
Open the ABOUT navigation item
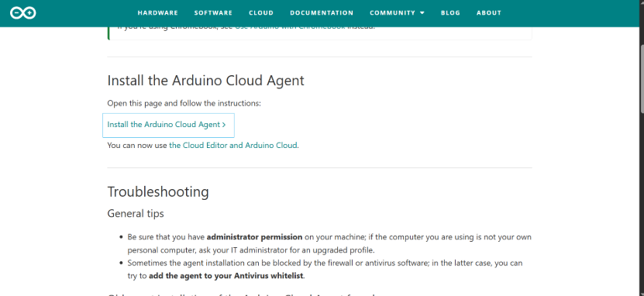489,12
